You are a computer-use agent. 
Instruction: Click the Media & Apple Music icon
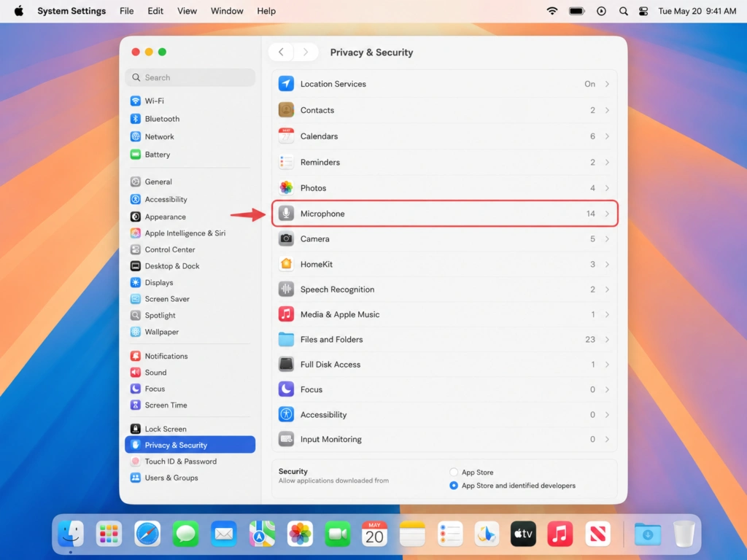pos(286,314)
